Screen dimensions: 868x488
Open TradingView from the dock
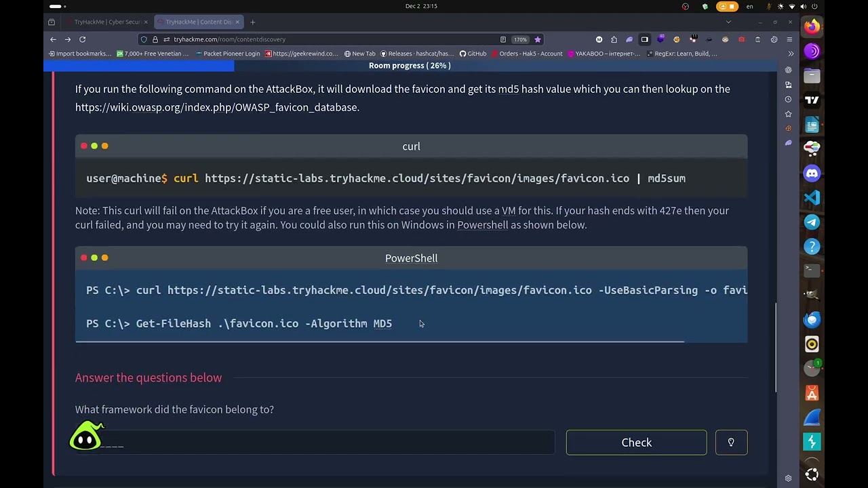tap(812, 100)
